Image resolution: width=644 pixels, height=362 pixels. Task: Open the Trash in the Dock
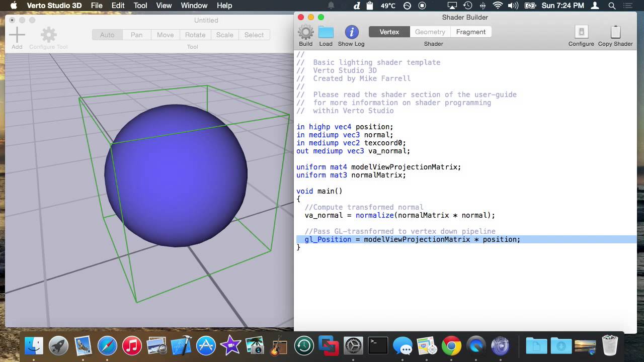pyautogui.click(x=610, y=346)
